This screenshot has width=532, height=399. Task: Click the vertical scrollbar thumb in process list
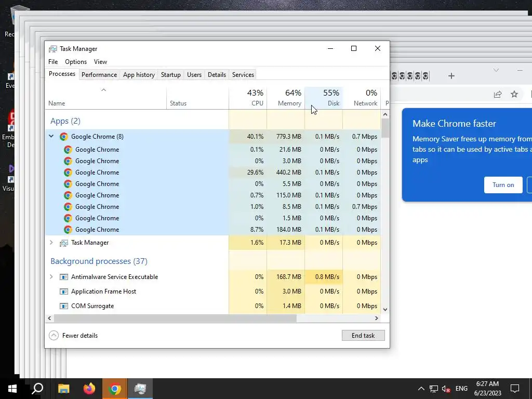(x=385, y=128)
